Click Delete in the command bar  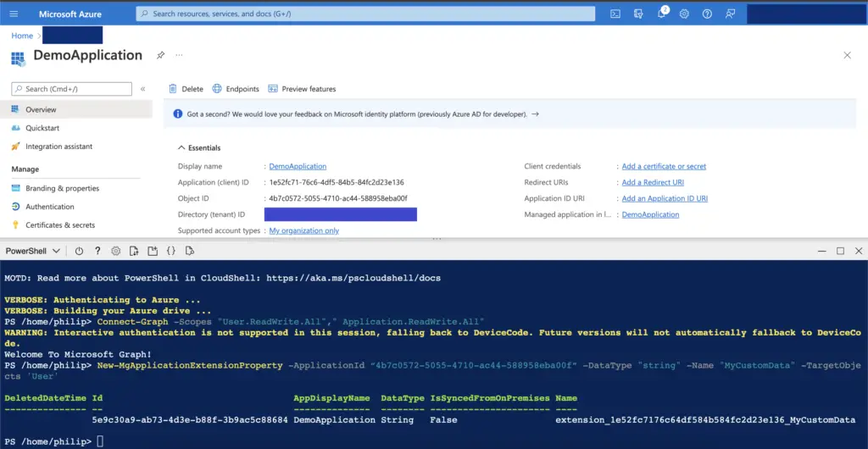186,88
